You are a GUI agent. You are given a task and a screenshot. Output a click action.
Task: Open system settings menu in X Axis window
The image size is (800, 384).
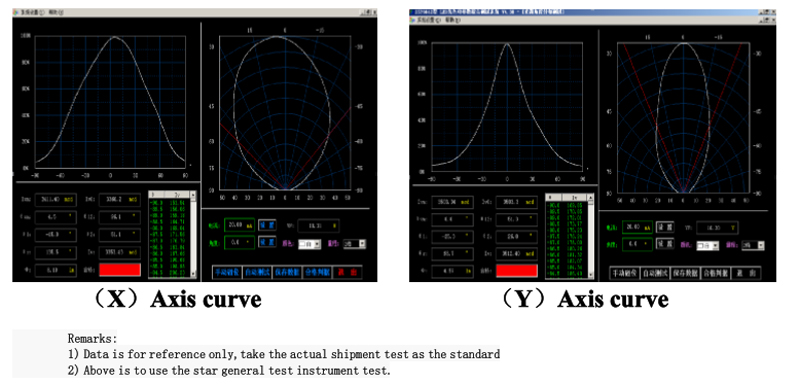(x=33, y=12)
